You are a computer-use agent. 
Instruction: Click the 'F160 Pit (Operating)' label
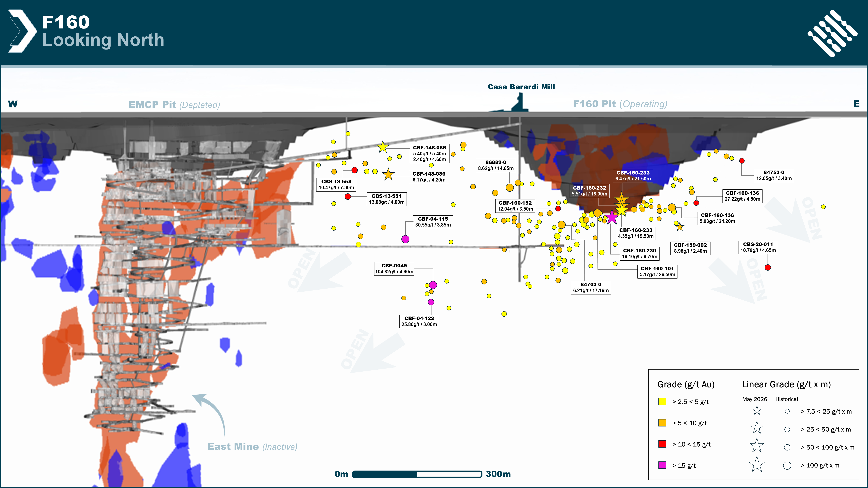(620, 104)
